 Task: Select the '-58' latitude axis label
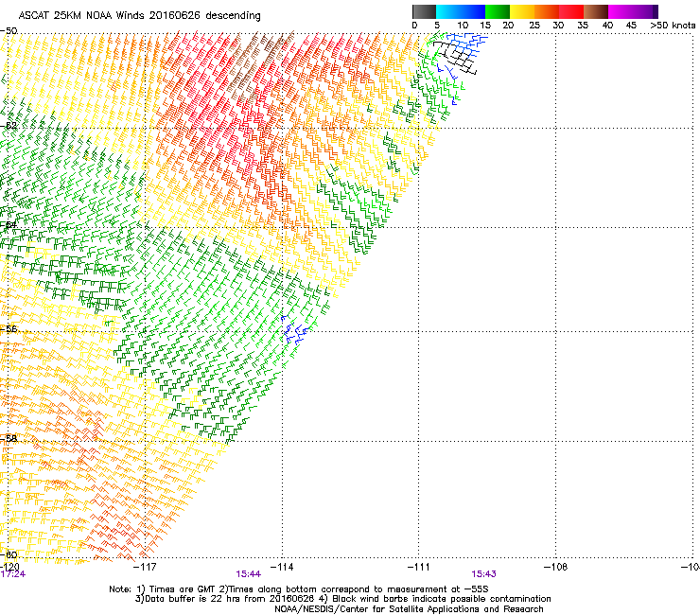[x=9, y=438]
